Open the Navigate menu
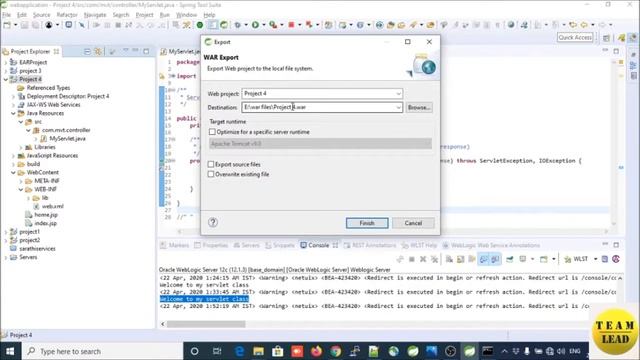640x360 pixels. click(x=95, y=15)
